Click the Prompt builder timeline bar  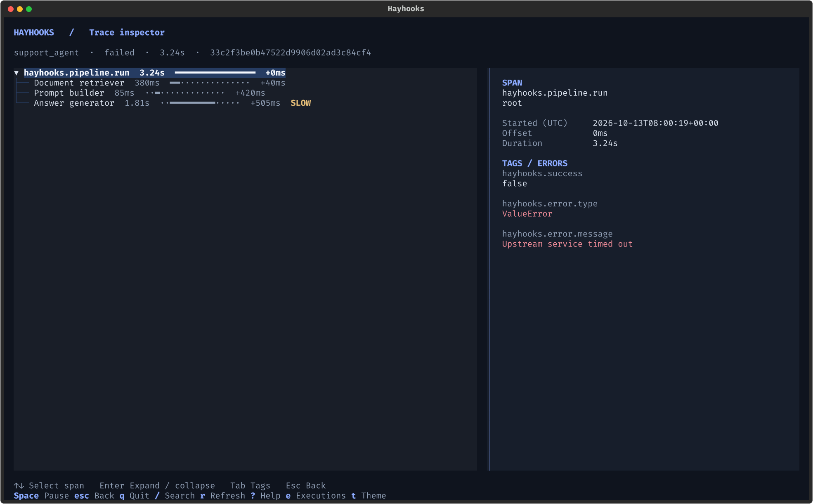[x=185, y=93]
